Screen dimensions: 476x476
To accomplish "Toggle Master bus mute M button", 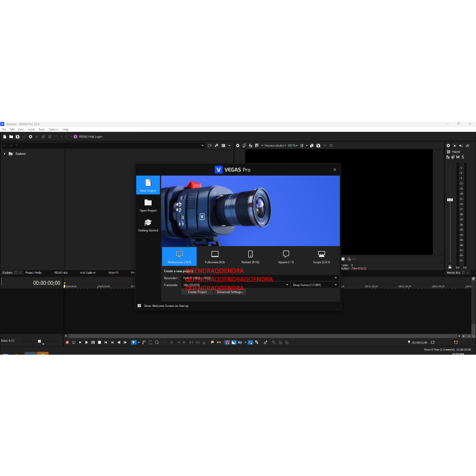I will [458, 157].
